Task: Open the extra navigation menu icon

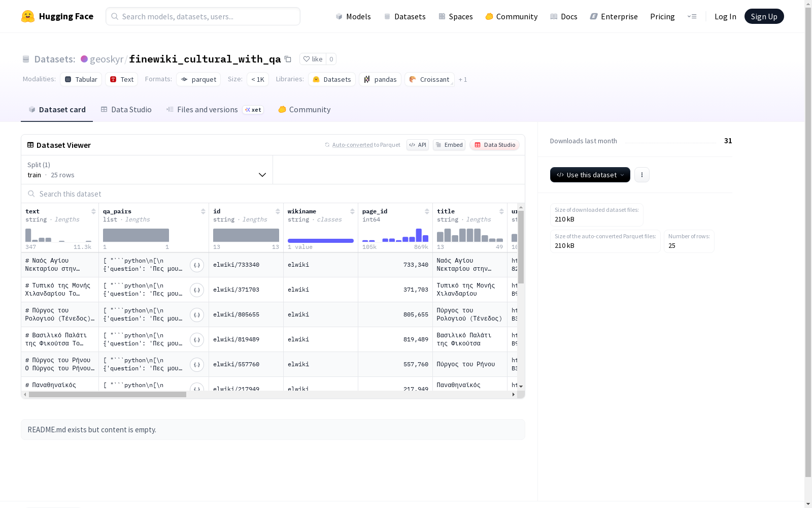Action: point(692,16)
